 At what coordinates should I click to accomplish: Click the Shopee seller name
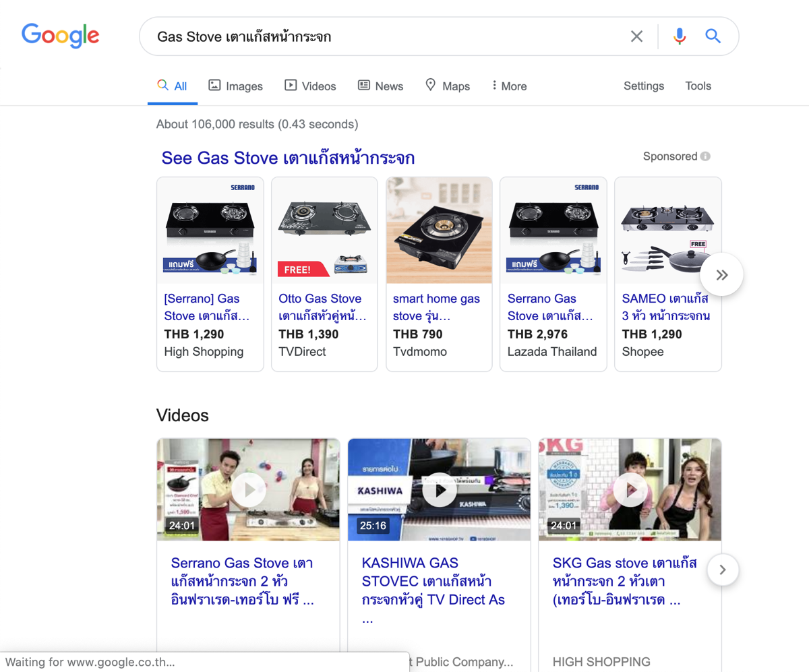pos(643,352)
